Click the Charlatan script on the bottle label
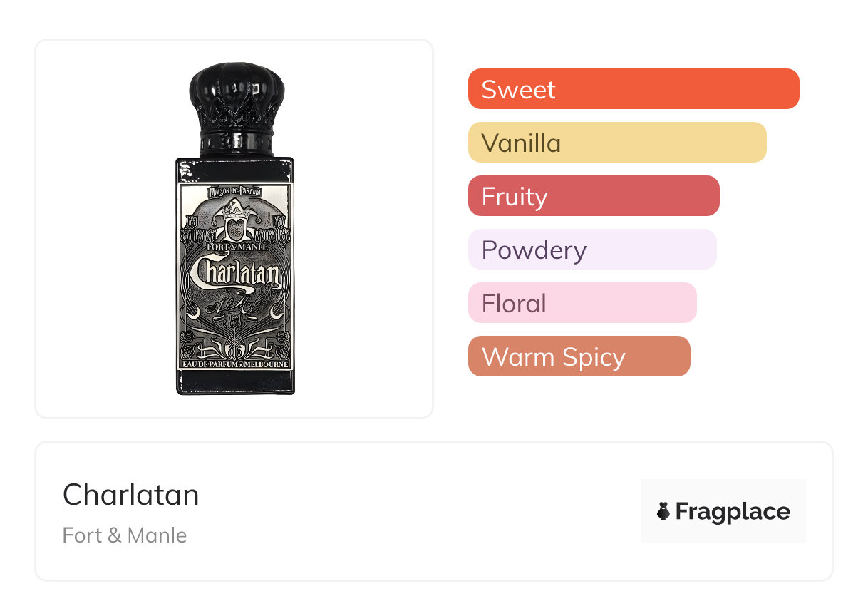868x616 pixels. [234, 274]
